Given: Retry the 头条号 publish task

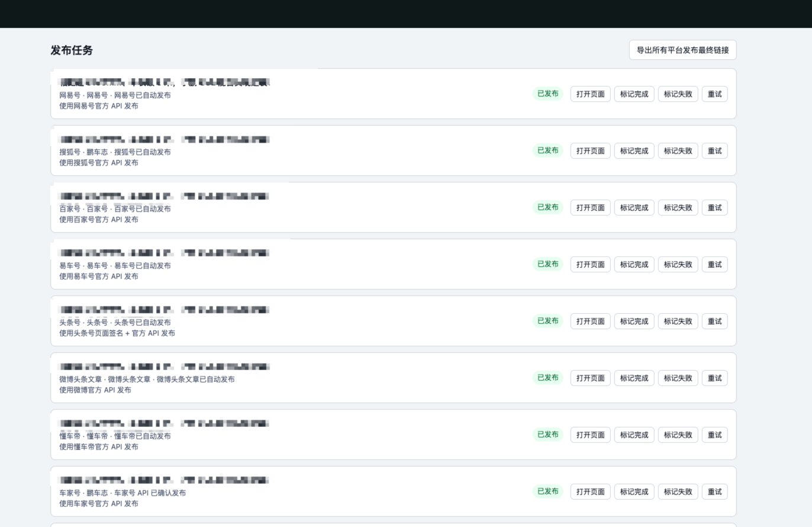Looking at the screenshot, I should click(x=714, y=322).
